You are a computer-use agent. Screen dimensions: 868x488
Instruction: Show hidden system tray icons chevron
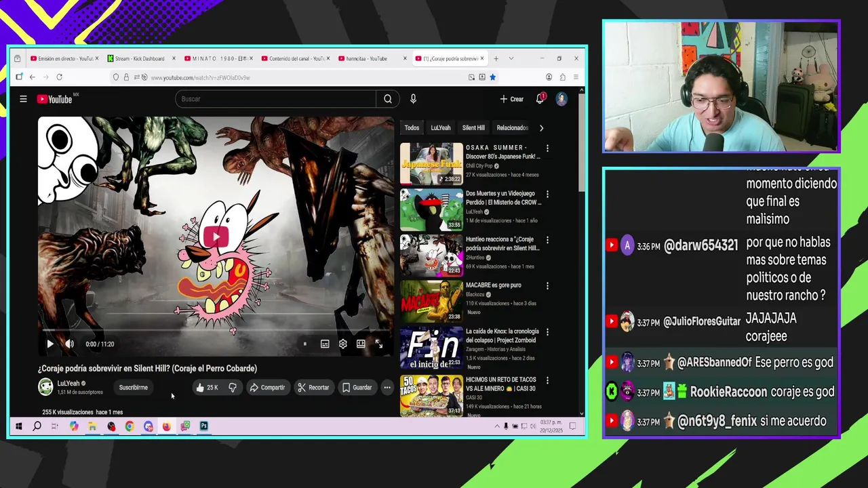click(496, 426)
